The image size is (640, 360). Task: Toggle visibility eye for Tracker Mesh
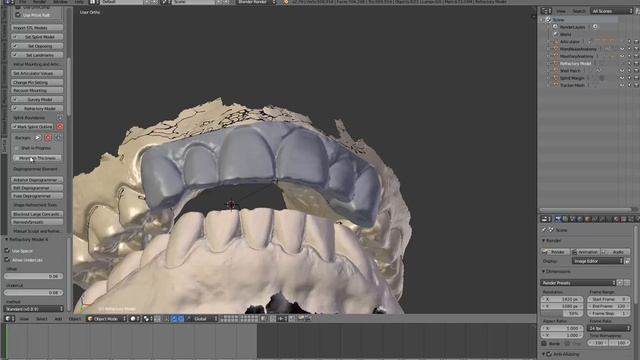coord(622,85)
